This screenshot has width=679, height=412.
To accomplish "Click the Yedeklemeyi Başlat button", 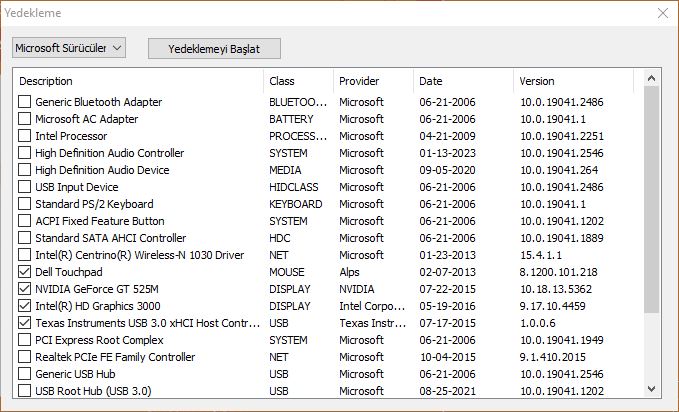I will (214, 49).
